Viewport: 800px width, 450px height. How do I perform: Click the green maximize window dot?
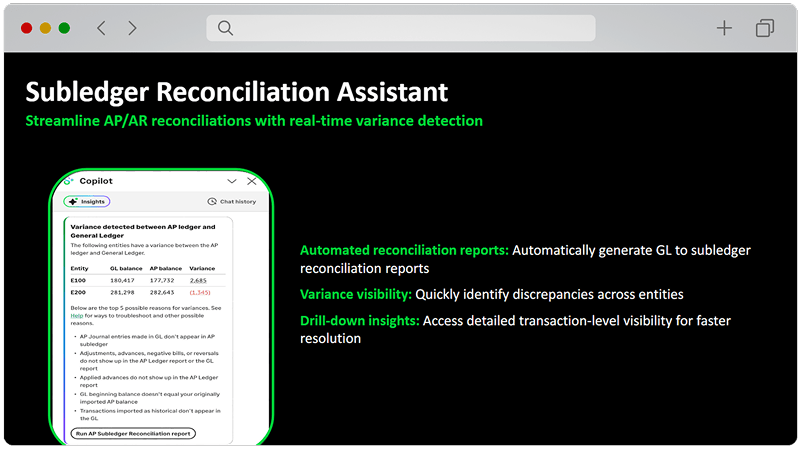(64, 28)
